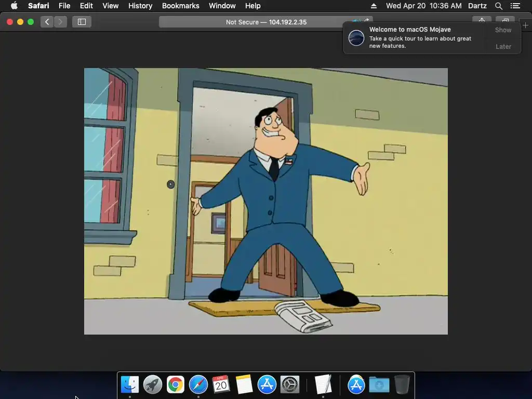Open a new tab with plus button
The height and width of the screenshot is (399, 532).
tap(525, 25)
